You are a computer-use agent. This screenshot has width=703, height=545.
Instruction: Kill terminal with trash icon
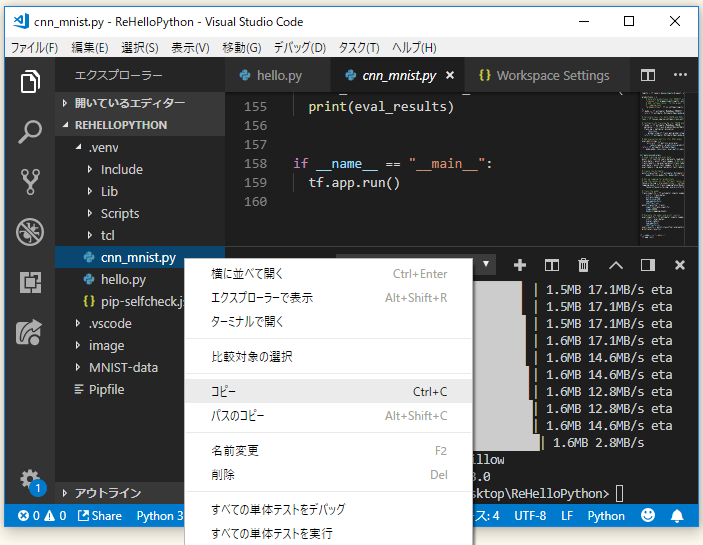coord(583,265)
